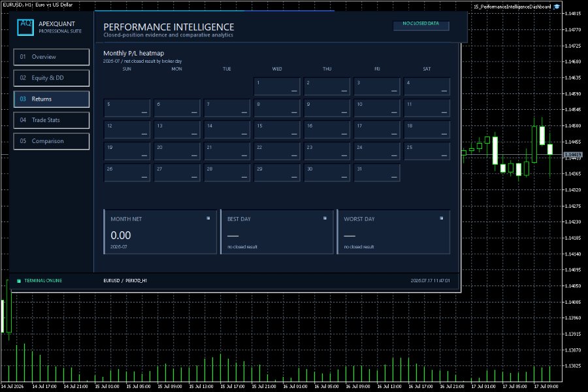
Task: Click the EURUSD, H1 chart title text
Action: pos(37,5)
